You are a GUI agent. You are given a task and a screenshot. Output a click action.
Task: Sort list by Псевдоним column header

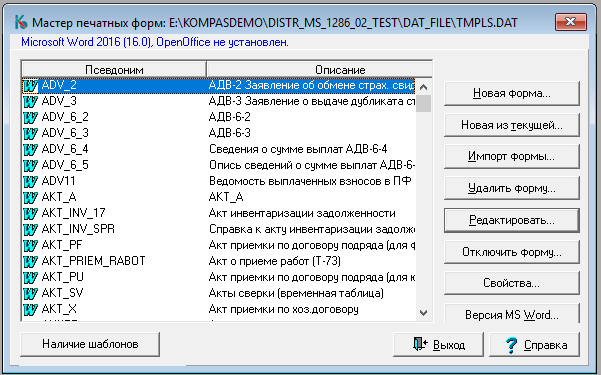click(114, 69)
